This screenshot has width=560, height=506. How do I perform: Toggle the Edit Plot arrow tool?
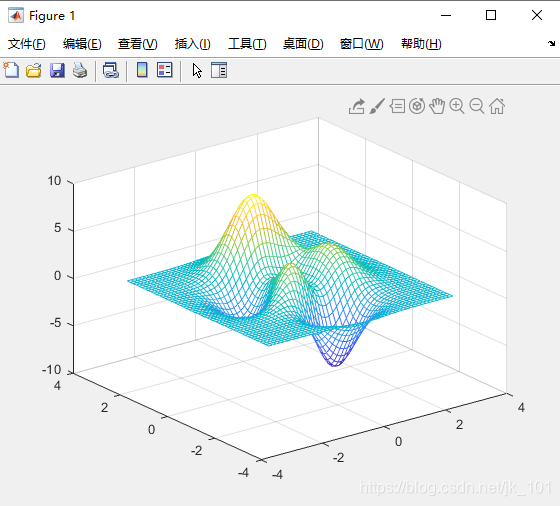(x=197, y=70)
